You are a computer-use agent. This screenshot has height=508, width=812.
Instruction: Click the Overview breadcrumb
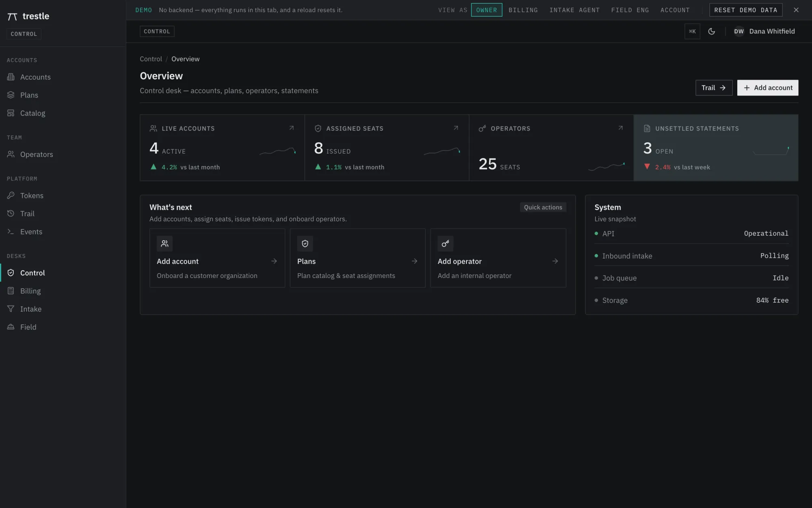(186, 59)
